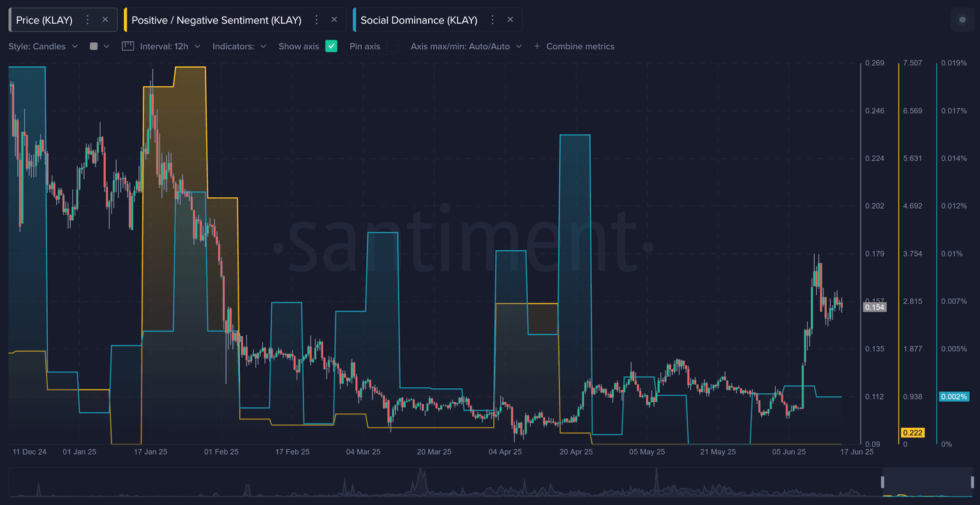
Task: Click the plus icon beside Combine metrics
Action: pyautogui.click(x=537, y=46)
